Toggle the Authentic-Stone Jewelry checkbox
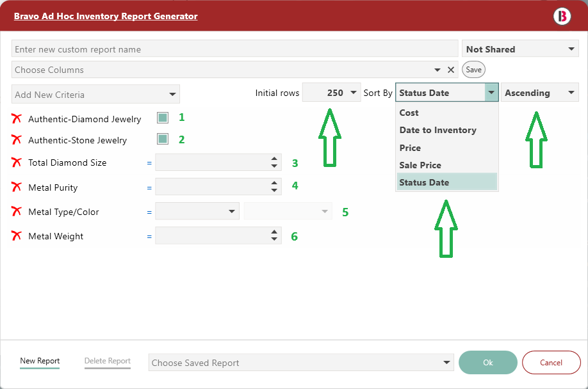Screen dimensions: 588x389 pyautogui.click(x=163, y=139)
